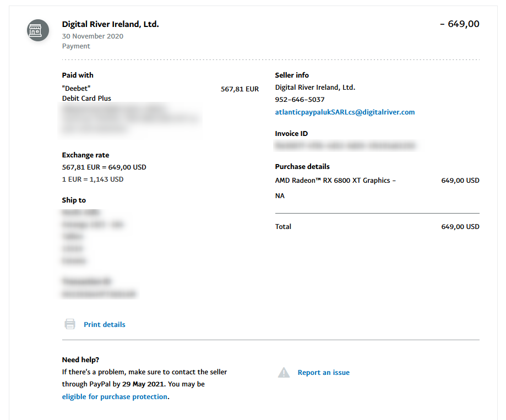Click the 1 EUR = 1,143 USD rate
Image resolution: width=506 pixels, height=420 pixels.
click(93, 179)
